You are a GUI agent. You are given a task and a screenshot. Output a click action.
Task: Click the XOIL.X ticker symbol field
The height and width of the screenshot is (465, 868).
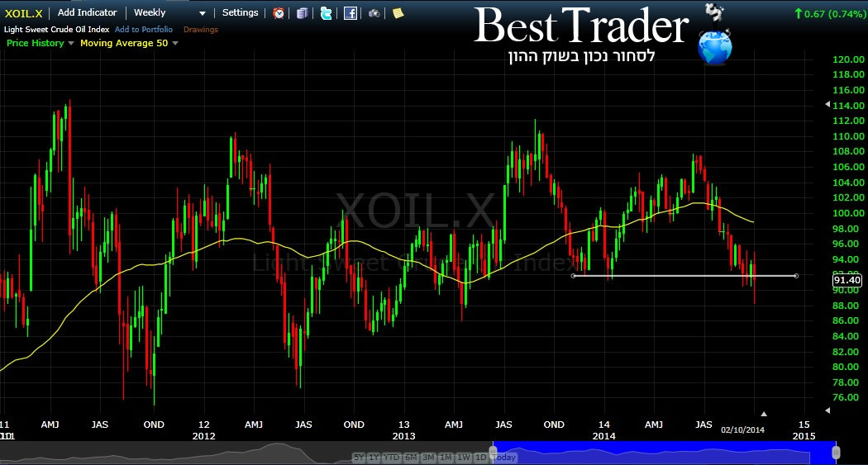click(x=23, y=13)
